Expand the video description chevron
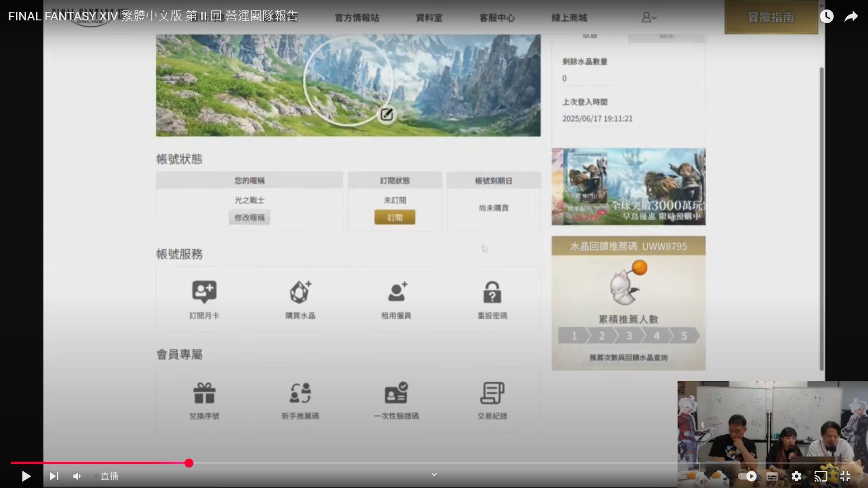The width and height of the screenshot is (868, 488). pyautogui.click(x=433, y=474)
